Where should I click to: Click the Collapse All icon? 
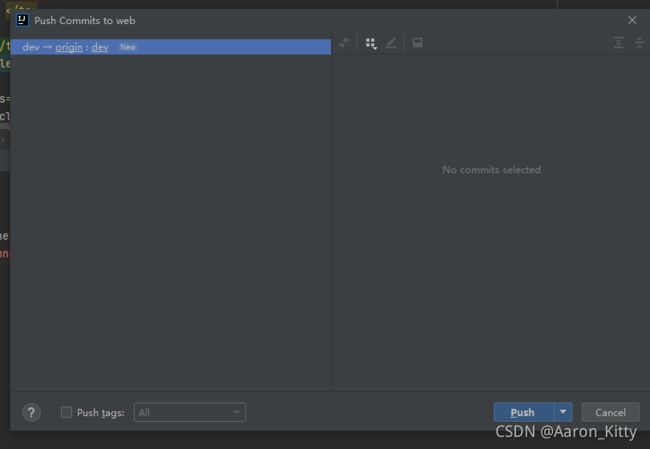[x=639, y=42]
